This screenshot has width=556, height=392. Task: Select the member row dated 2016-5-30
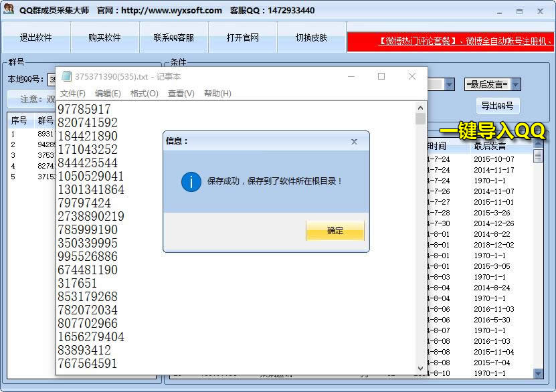point(480,320)
